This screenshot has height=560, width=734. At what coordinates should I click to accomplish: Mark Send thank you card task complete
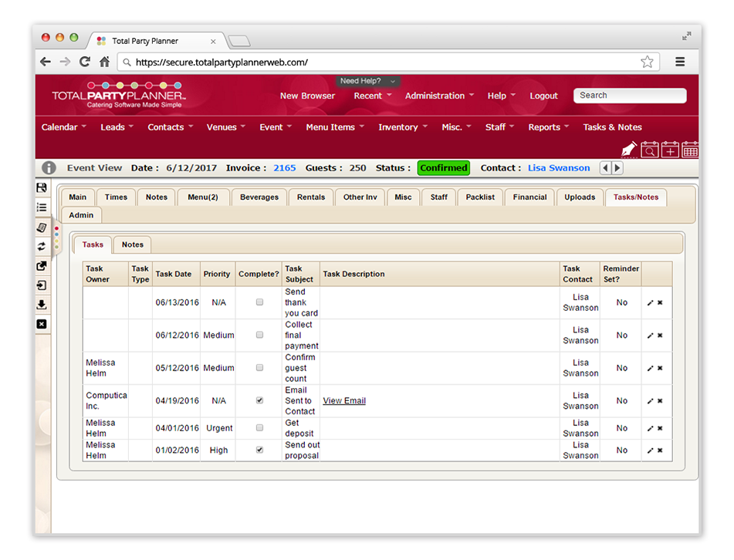(259, 302)
